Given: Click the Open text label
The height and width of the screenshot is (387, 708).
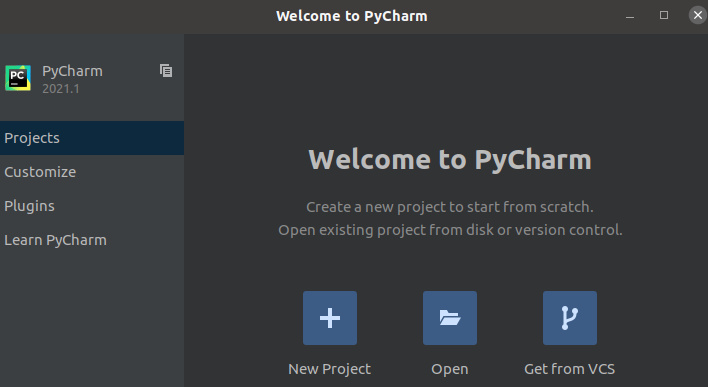Looking at the screenshot, I should pyautogui.click(x=450, y=369).
